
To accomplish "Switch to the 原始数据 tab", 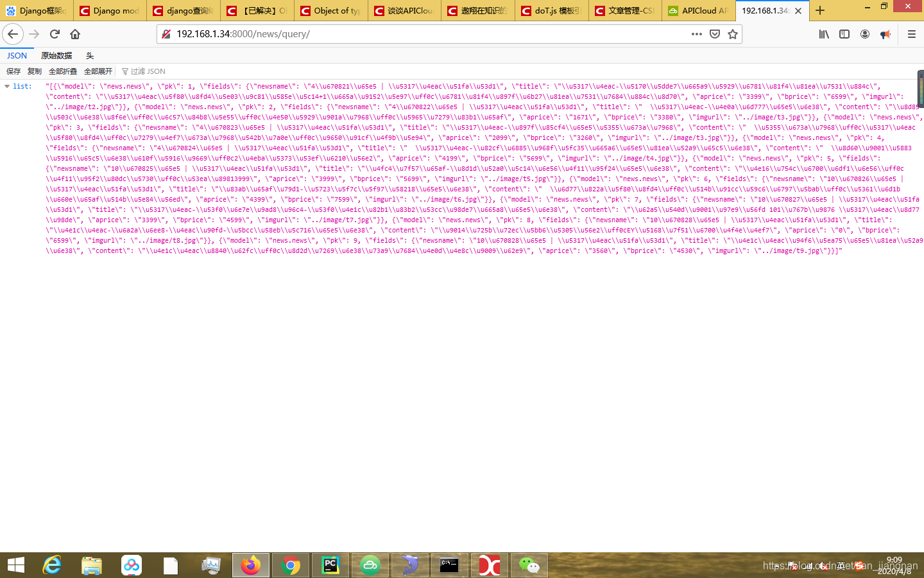I will (x=56, y=55).
